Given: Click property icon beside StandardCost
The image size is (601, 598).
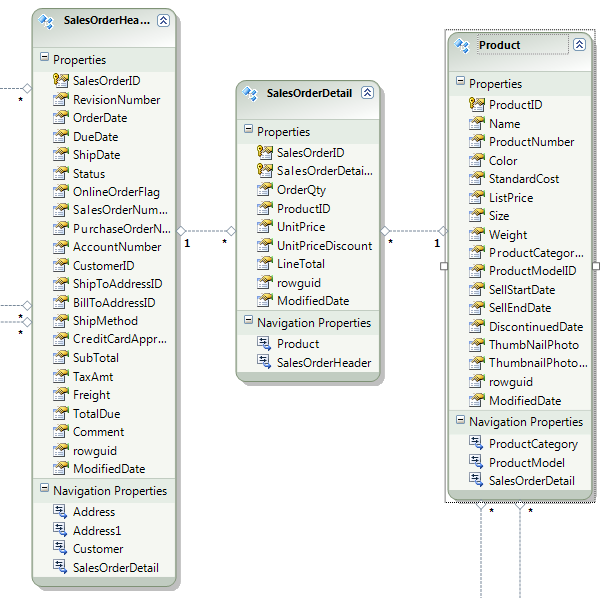Looking at the screenshot, I should click(x=476, y=178).
